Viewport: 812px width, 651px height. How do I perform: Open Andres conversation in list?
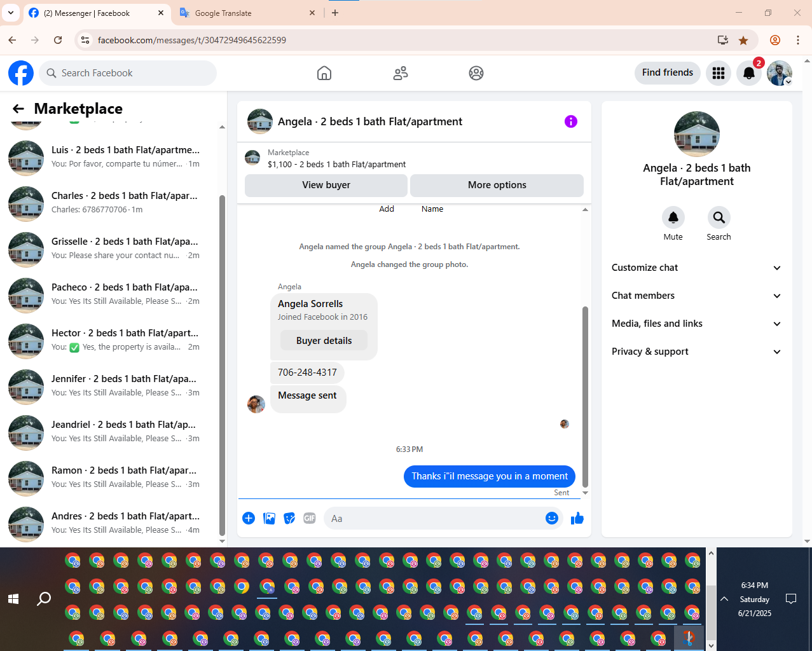112,523
